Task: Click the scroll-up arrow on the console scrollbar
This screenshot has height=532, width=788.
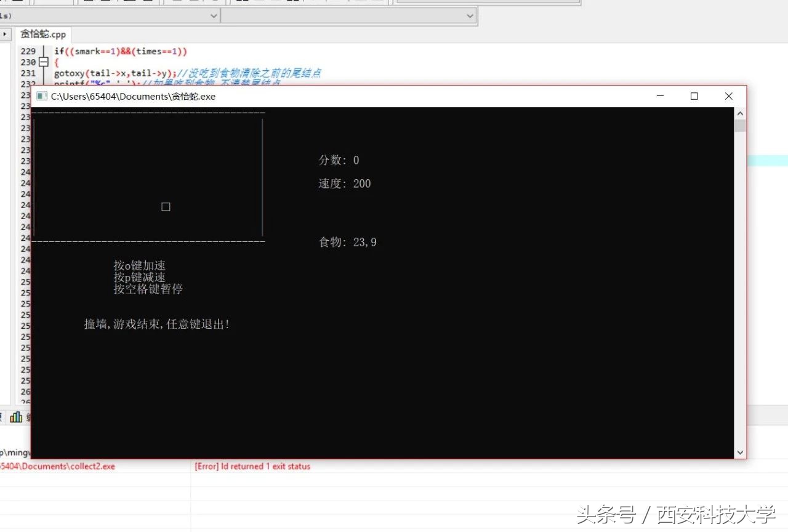Action: [x=740, y=113]
